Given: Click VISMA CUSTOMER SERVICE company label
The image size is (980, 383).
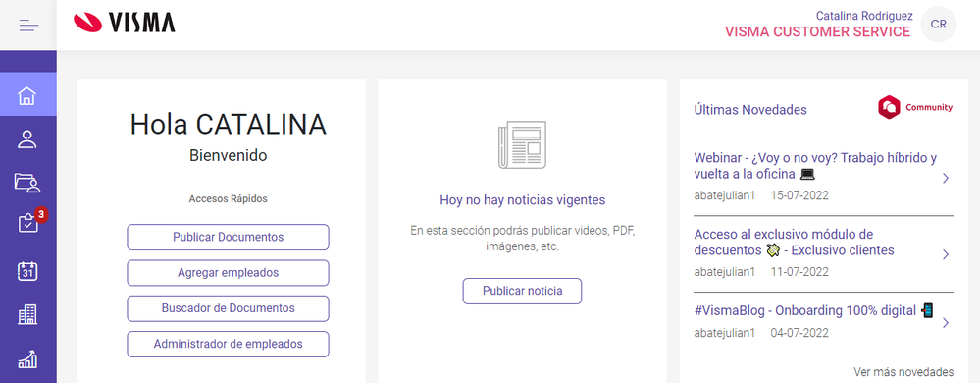Looking at the screenshot, I should click(x=817, y=31).
